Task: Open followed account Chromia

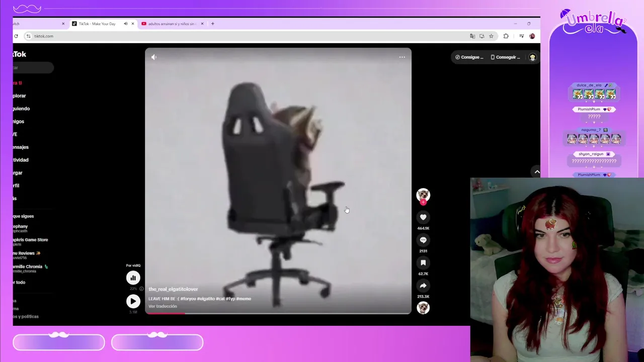Action: (x=31, y=268)
